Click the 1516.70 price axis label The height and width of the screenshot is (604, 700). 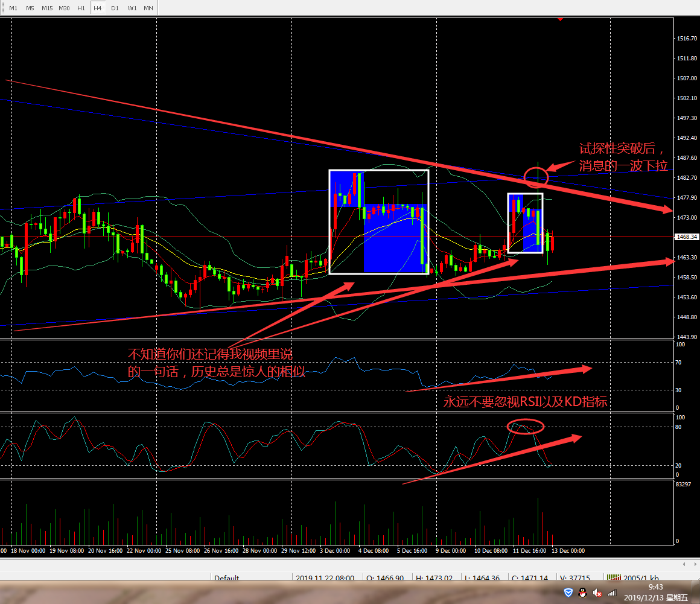[x=687, y=39]
